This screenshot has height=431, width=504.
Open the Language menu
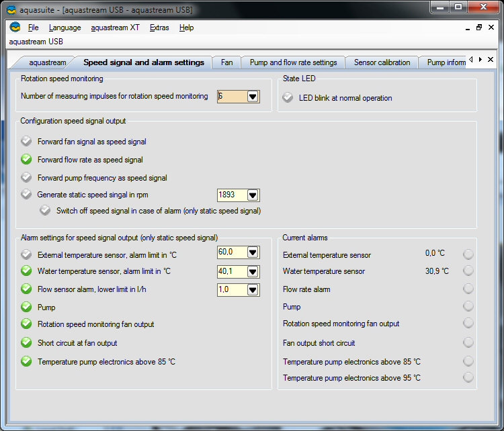click(65, 28)
